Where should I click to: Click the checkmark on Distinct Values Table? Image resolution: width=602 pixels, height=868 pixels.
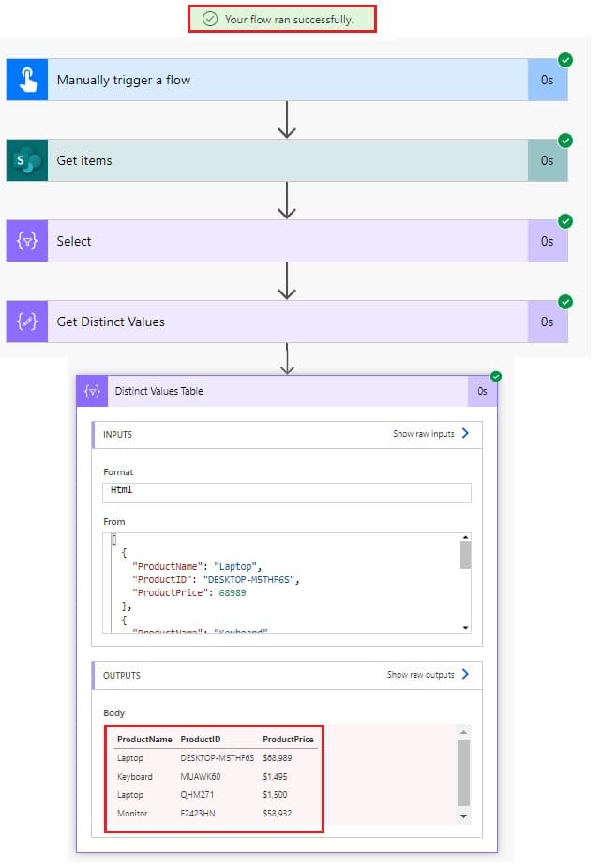[494, 375]
